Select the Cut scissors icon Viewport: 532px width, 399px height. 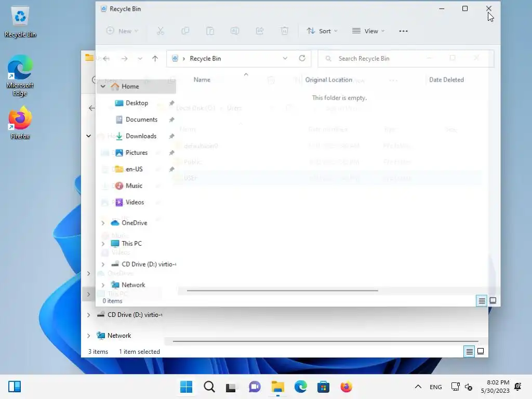[x=161, y=31]
